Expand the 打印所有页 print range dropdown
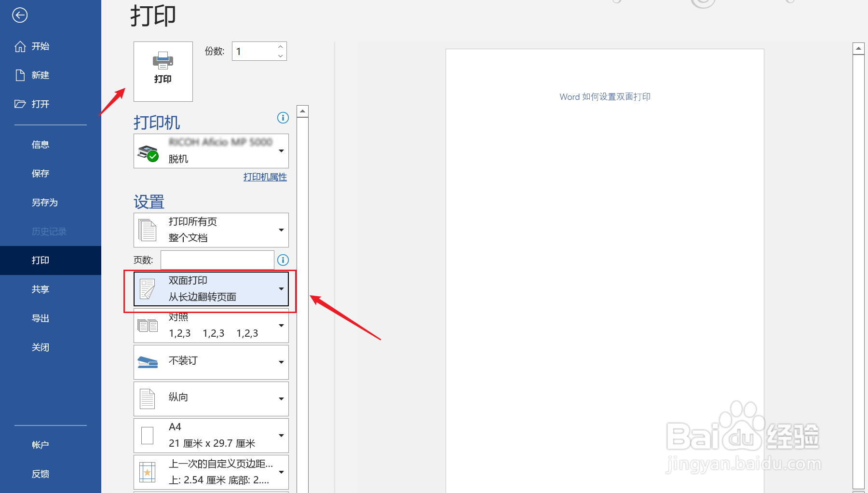The height and width of the screenshot is (493, 868). pos(281,230)
